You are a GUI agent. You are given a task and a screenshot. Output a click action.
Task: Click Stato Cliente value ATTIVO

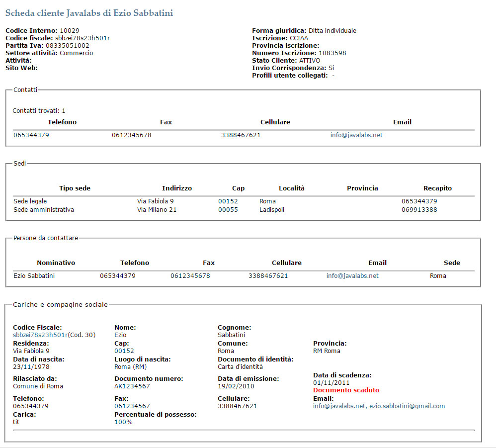click(x=309, y=61)
